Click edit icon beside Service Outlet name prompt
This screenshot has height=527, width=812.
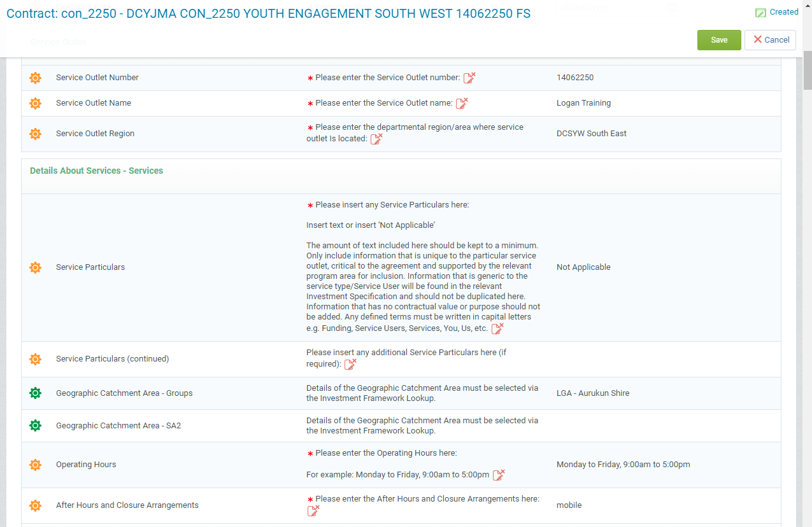(x=462, y=104)
